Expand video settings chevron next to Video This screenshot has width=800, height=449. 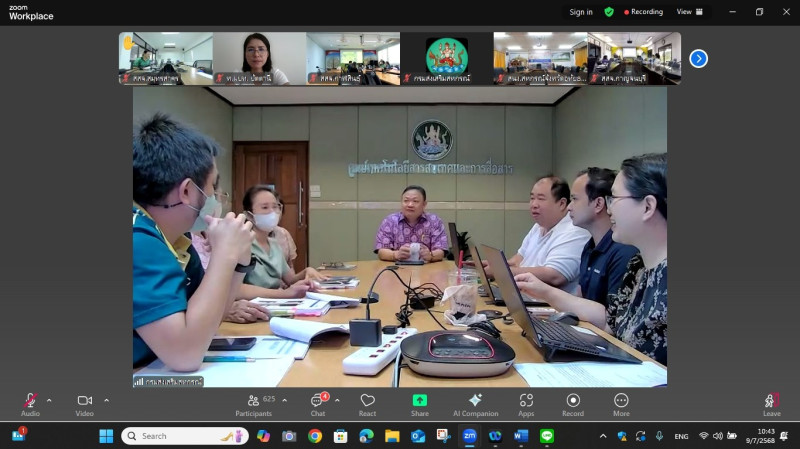106,400
